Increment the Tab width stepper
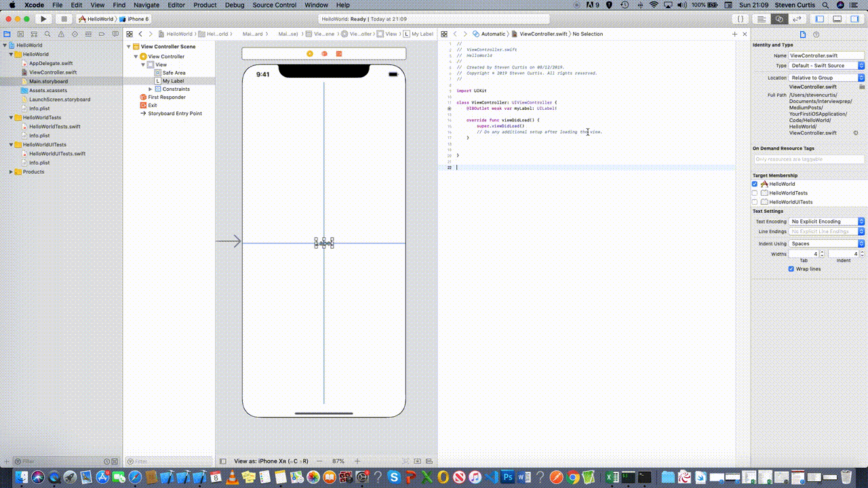 pyautogui.click(x=822, y=252)
